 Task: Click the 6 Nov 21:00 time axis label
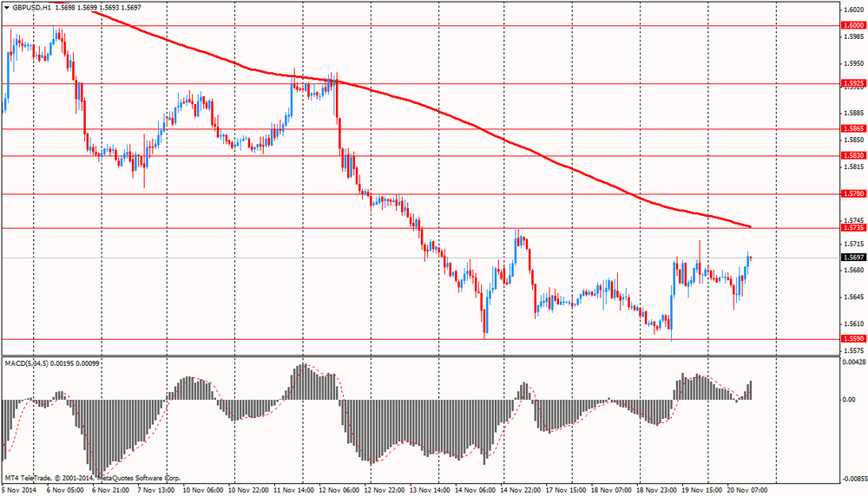click(x=111, y=490)
